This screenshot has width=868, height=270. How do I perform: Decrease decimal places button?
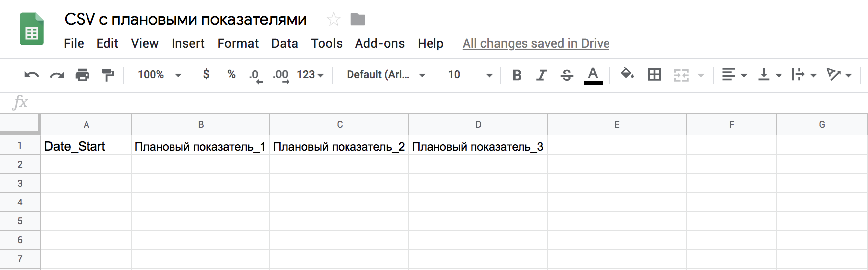click(x=256, y=75)
